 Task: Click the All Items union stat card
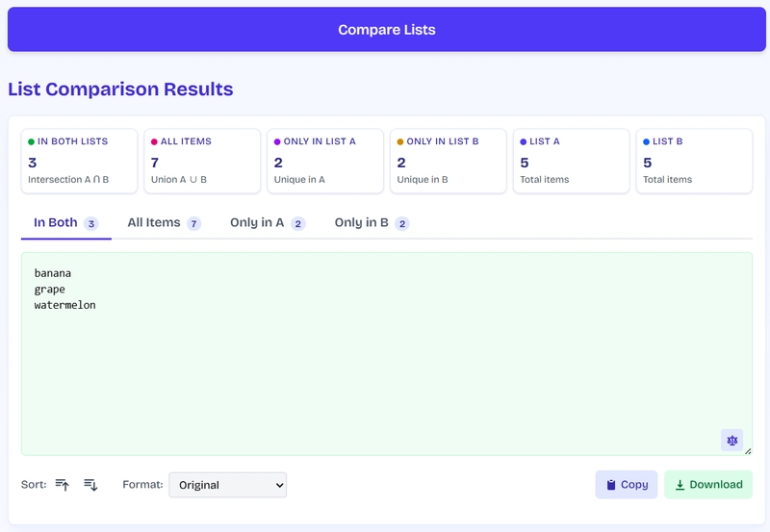202,161
